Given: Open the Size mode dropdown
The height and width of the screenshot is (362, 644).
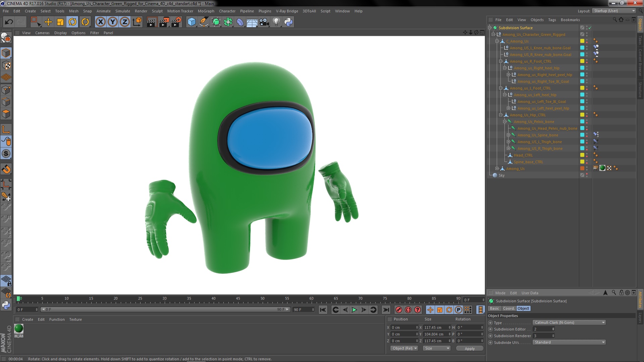Looking at the screenshot, I should 436,348.
